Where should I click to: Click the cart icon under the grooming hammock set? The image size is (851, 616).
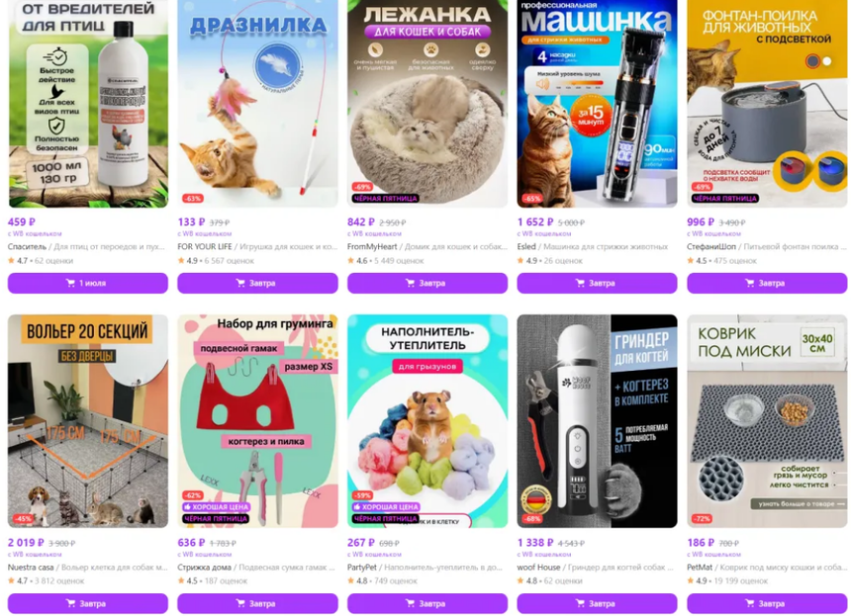pyautogui.click(x=240, y=603)
